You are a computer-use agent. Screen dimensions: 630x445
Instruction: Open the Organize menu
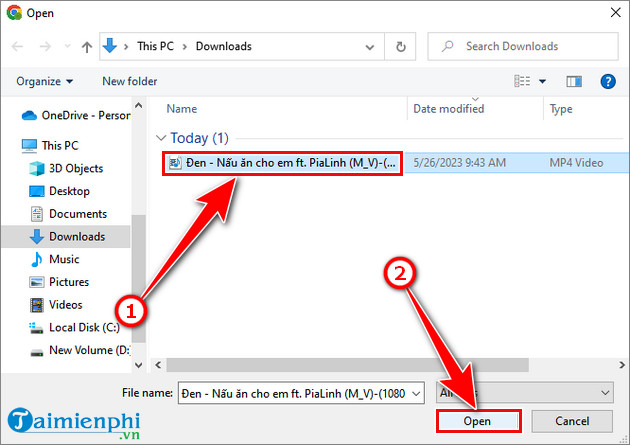click(x=45, y=82)
